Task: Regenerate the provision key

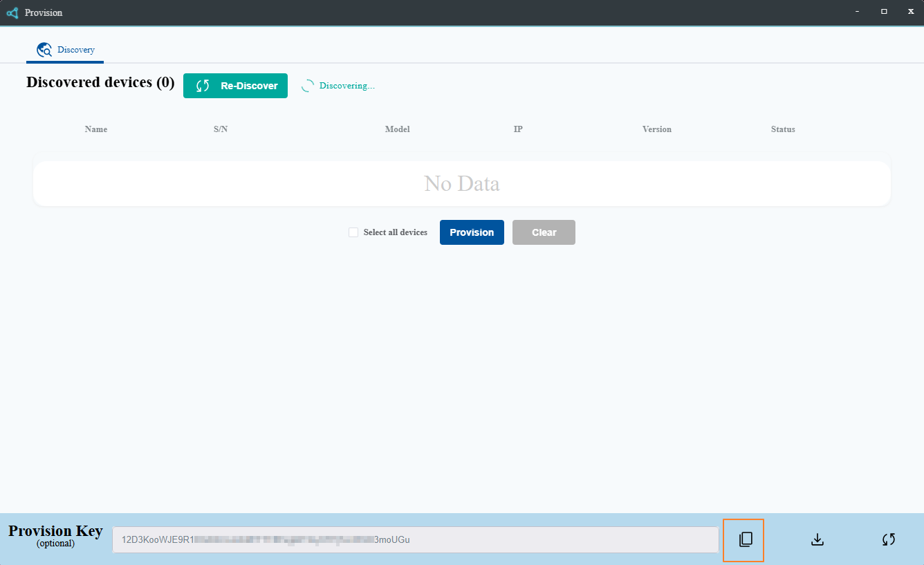Action: 889,539
